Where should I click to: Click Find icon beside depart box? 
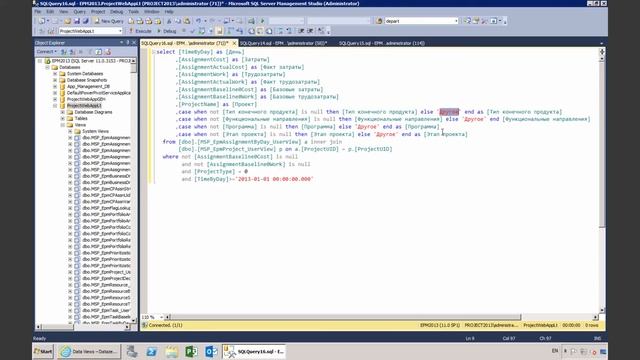379,21
